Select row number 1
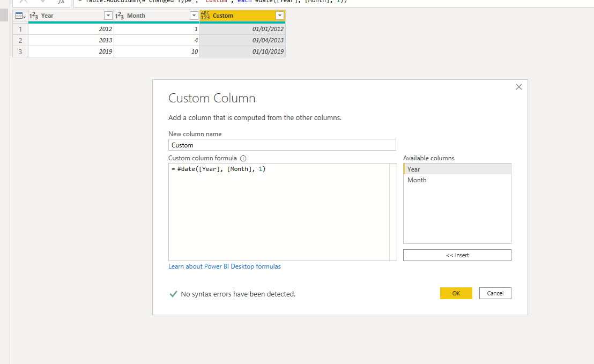The height and width of the screenshot is (364, 594). (20, 29)
